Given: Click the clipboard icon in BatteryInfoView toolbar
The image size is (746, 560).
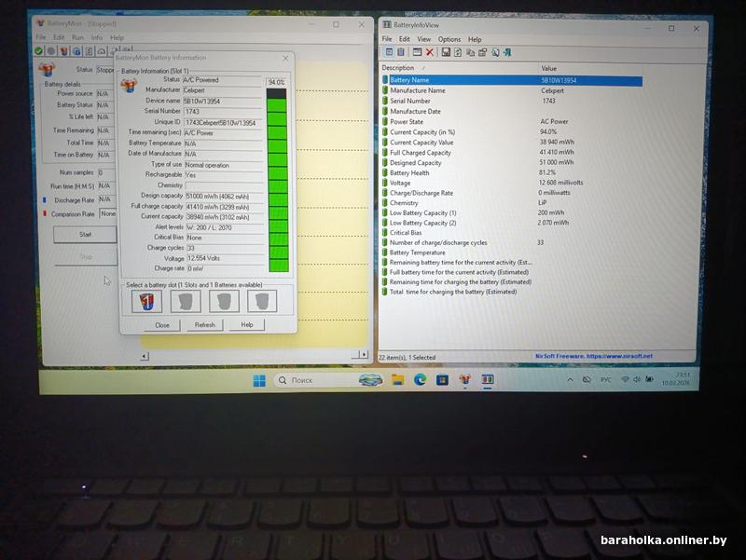Looking at the screenshot, I should tap(401, 52).
